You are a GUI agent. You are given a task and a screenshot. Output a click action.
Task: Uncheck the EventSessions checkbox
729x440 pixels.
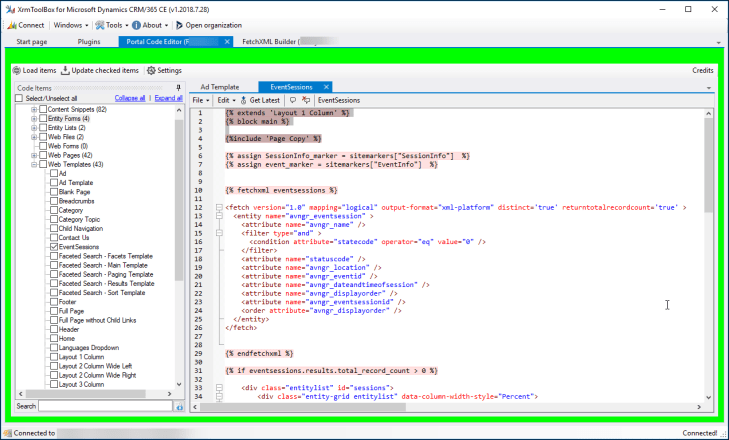54,247
